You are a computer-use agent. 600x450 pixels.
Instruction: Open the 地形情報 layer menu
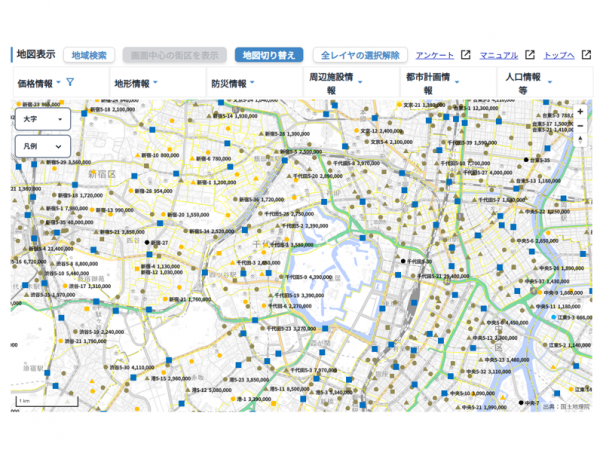[136, 84]
